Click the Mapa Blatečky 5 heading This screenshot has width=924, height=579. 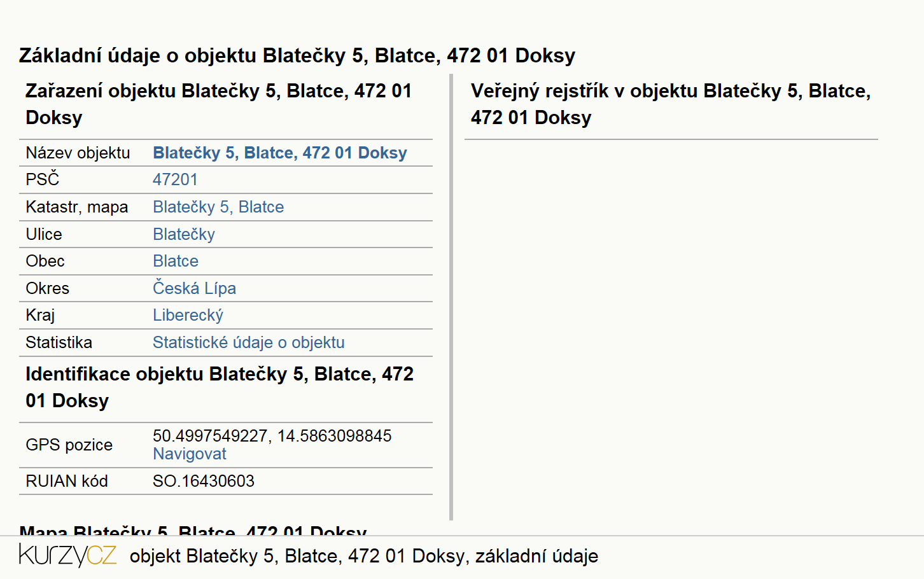(x=193, y=529)
